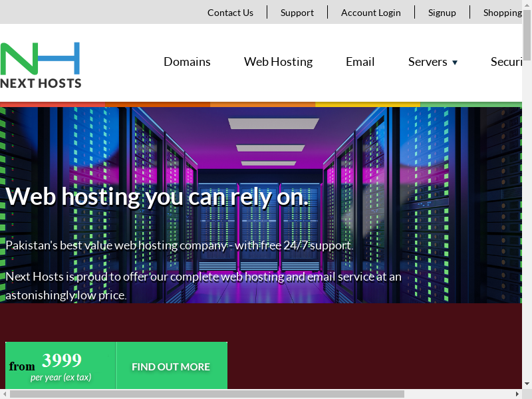Expand the Servers dropdown menu
Screen dimensions: 532x399
click(432, 62)
